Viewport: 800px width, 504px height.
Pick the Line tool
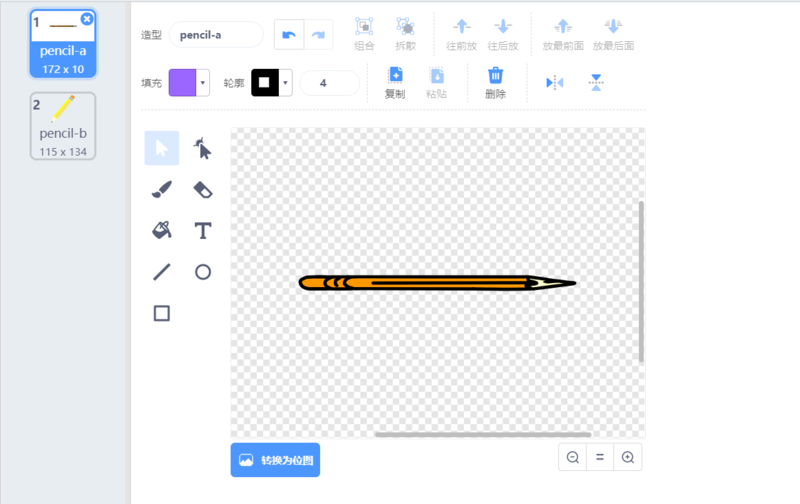162,272
